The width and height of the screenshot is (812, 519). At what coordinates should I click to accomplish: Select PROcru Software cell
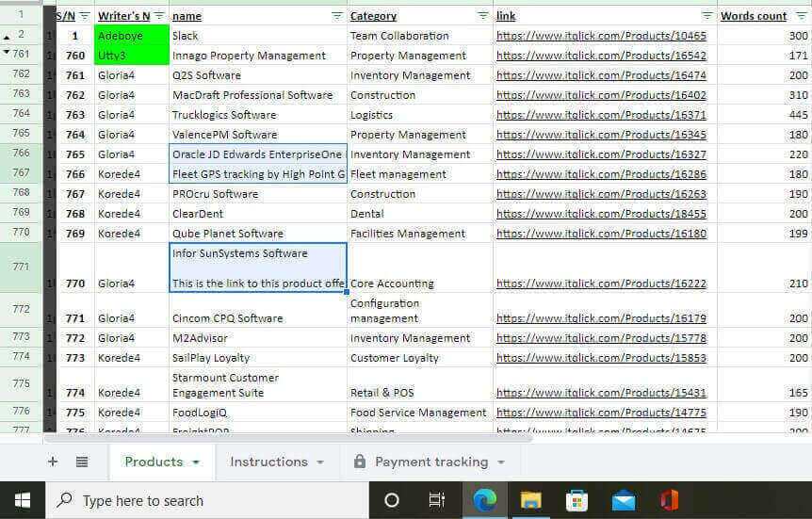(x=258, y=194)
